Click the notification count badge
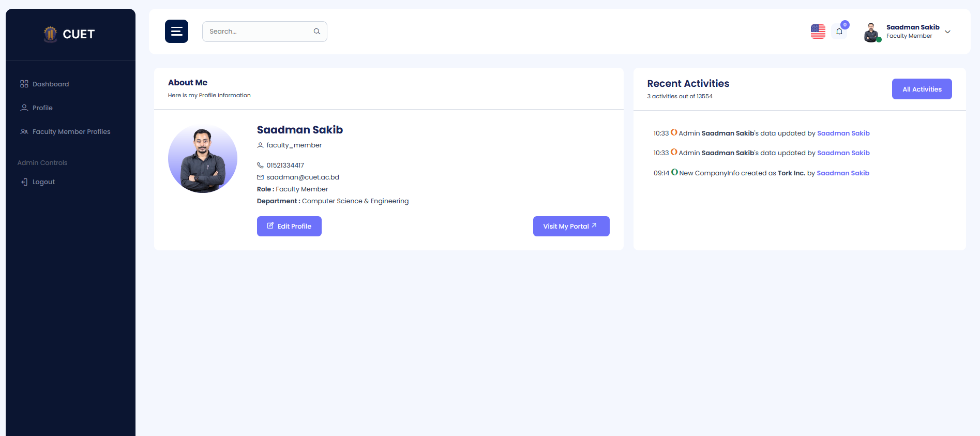Image resolution: width=980 pixels, height=436 pixels. point(845,25)
